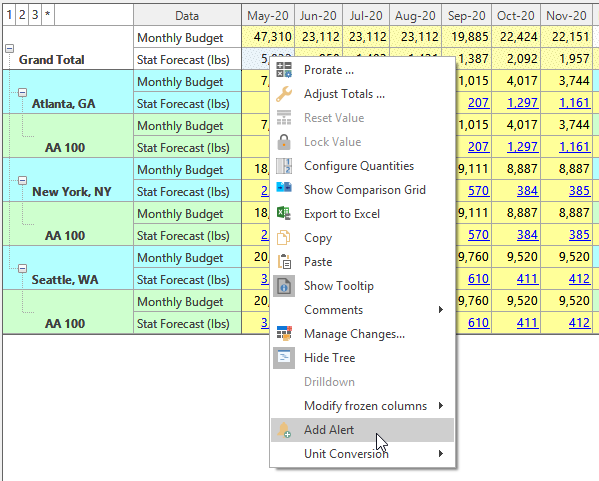Click the Seattle, WA row label
Screen dimensions: 599x481
point(65,280)
